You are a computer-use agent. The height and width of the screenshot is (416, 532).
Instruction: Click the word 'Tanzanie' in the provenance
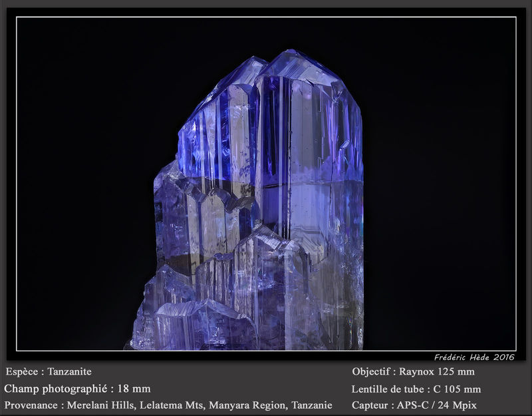[x=312, y=405]
